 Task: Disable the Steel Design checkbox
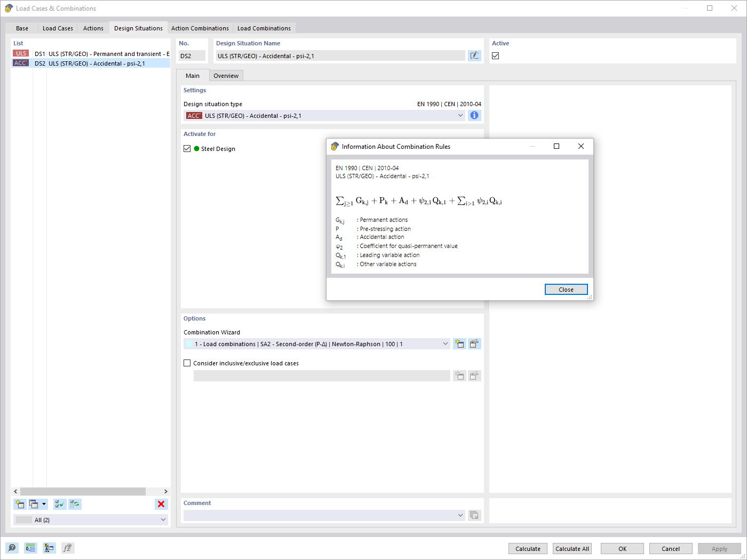(x=187, y=148)
